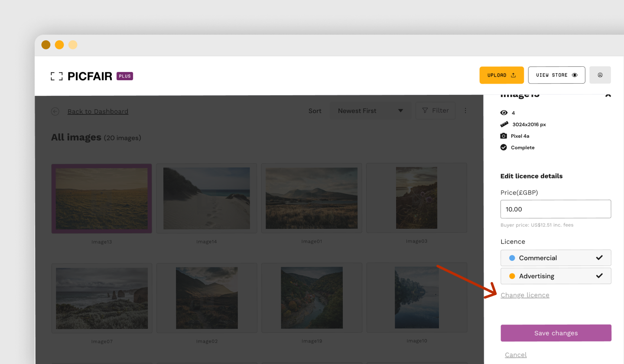The height and width of the screenshot is (364, 624).
Task: Click the Change licence link
Action: pos(525,295)
